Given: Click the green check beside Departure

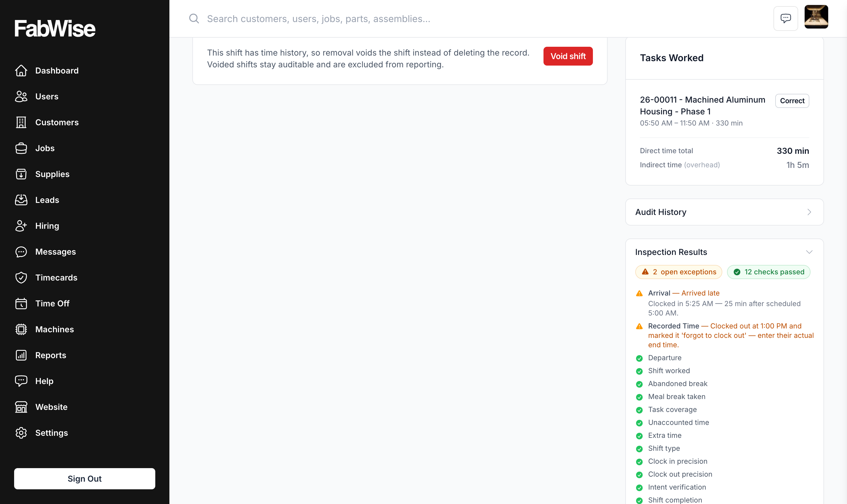Looking at the screenshot, I should pos(639,358).
